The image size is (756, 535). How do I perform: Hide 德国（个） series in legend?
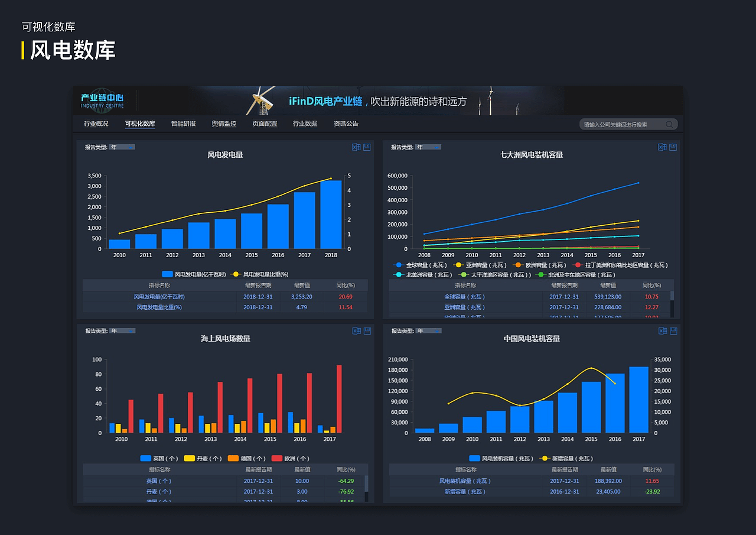tap(247, 458)
